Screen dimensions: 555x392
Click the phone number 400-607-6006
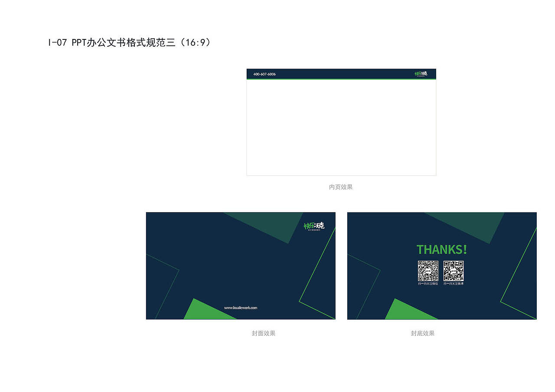point(264,74)
